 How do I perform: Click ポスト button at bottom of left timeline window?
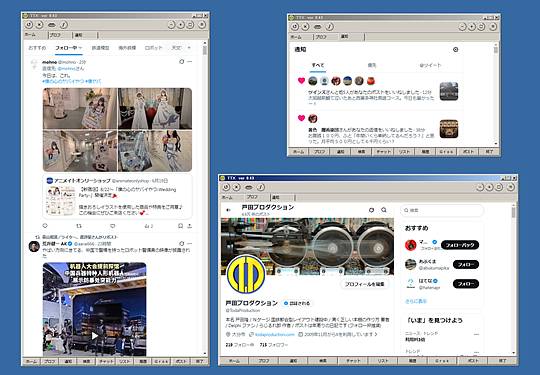point(181,361)
